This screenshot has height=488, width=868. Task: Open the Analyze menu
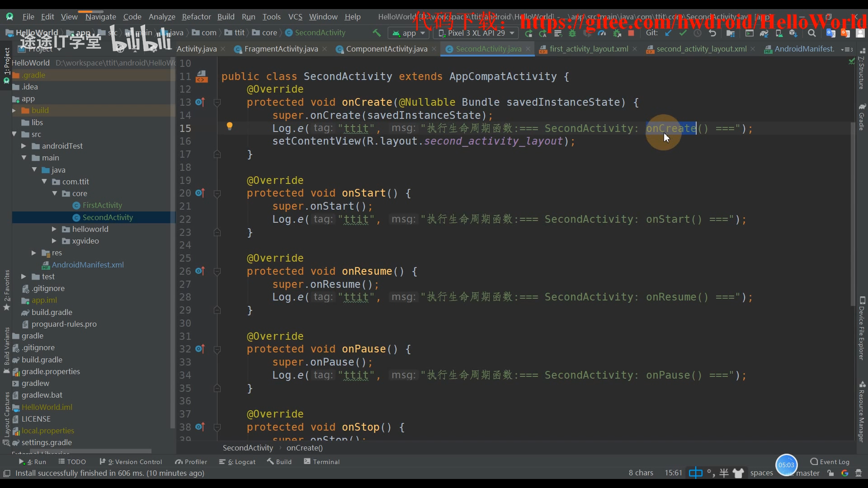coord(162,17)
